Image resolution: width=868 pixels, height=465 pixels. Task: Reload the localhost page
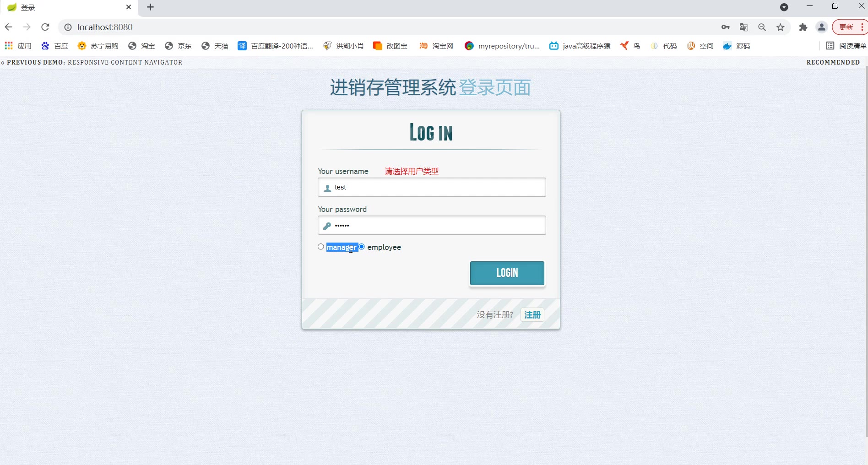[45, 27]
